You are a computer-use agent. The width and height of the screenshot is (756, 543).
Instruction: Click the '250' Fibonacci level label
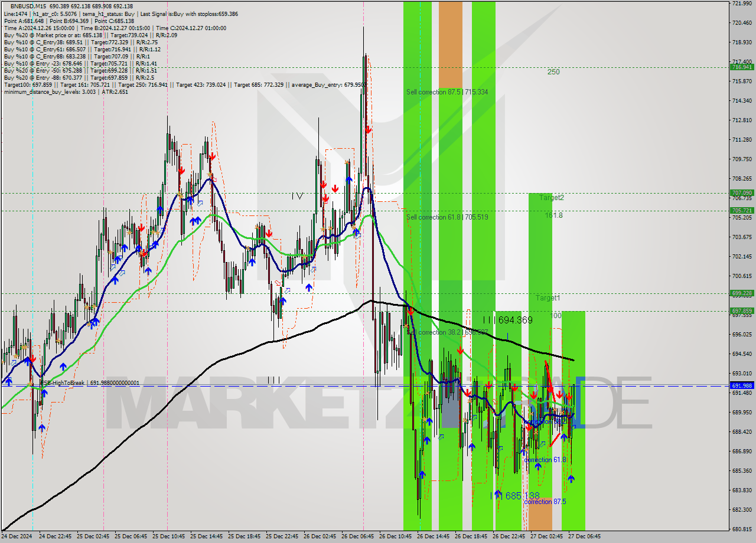click(553, 72)
